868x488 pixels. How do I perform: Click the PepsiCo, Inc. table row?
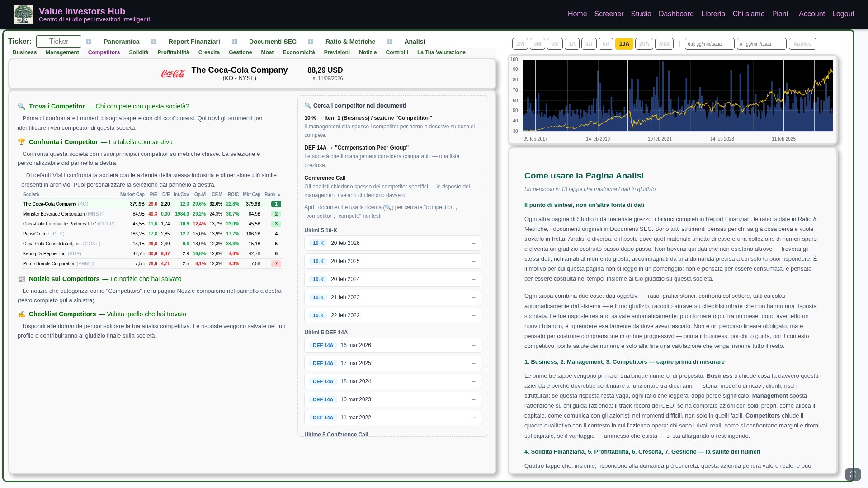pyautogui.click(x=152, y=234)
